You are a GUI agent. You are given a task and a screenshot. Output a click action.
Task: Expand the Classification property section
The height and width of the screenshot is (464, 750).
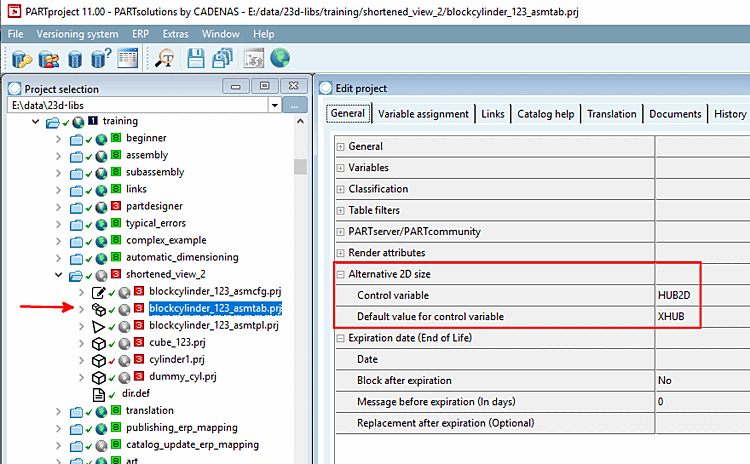click(x=340, y=189)
